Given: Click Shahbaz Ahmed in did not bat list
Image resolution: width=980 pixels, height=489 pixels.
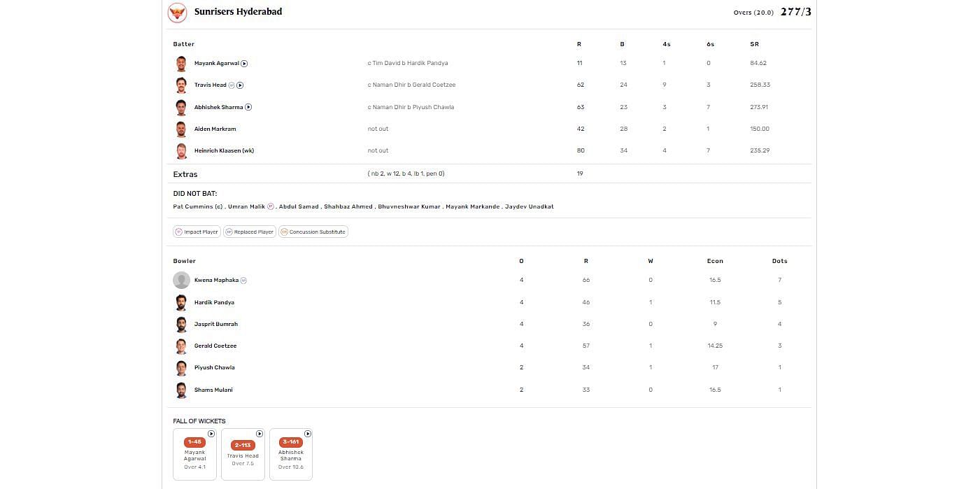Looking at the screenshot, I should pyautogui.click(x=348, y=207).
